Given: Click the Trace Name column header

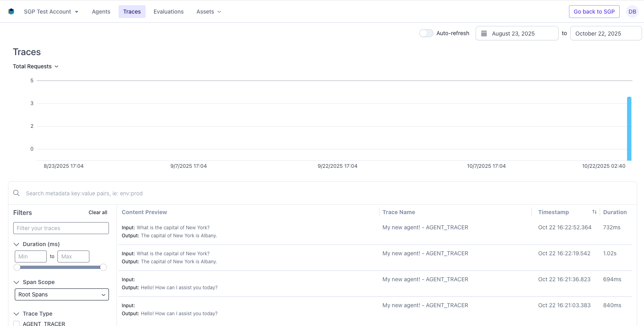Looking at the screenshot, I should point(399,212).
